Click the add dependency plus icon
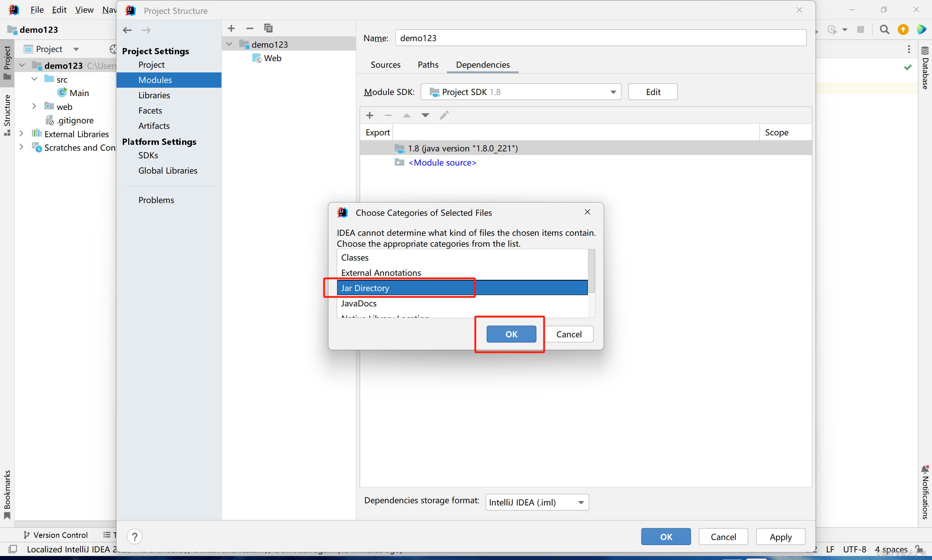The height and width of the screenshot is (560, 932). point(369,115)
